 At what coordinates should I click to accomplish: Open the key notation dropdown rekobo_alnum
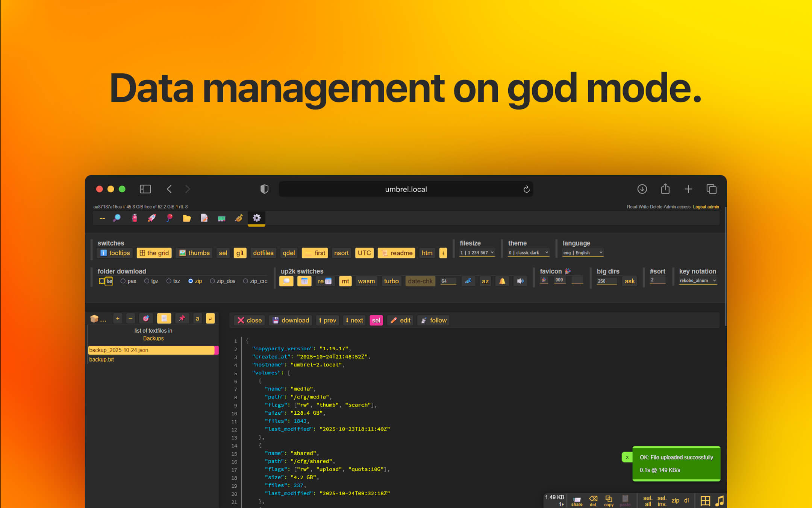697,280
